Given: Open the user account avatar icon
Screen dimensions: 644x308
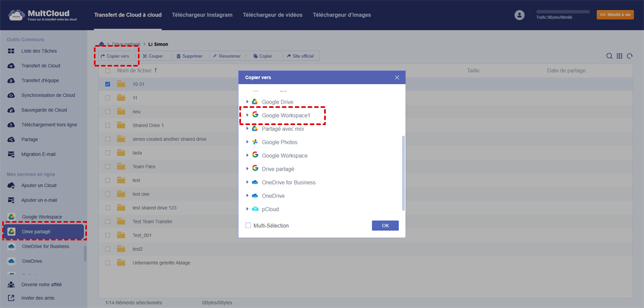Looking at the screenshot, I should click(x=519, y=15).
